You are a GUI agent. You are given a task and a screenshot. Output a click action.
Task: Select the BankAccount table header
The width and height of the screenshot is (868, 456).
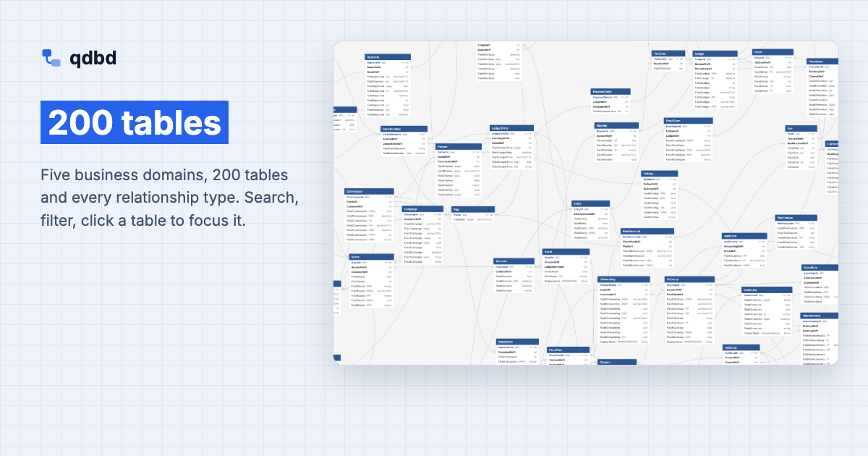pyautogui.click(x=647, y=232)
